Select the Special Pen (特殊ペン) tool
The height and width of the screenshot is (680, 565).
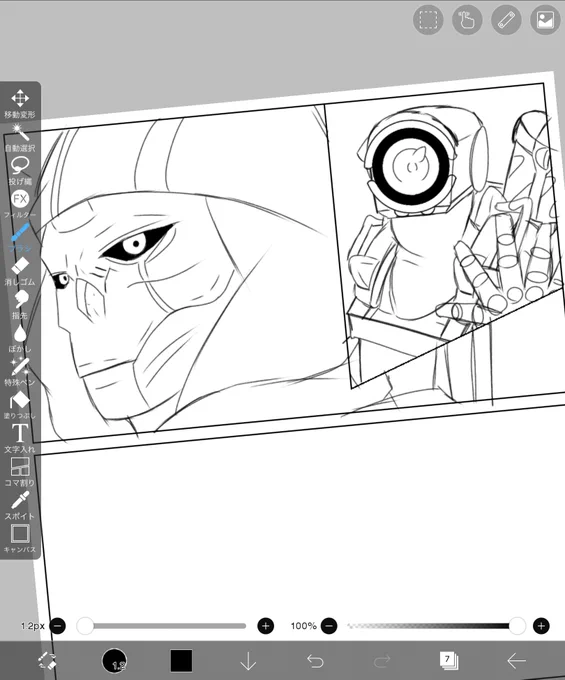[x=20, y=372]
